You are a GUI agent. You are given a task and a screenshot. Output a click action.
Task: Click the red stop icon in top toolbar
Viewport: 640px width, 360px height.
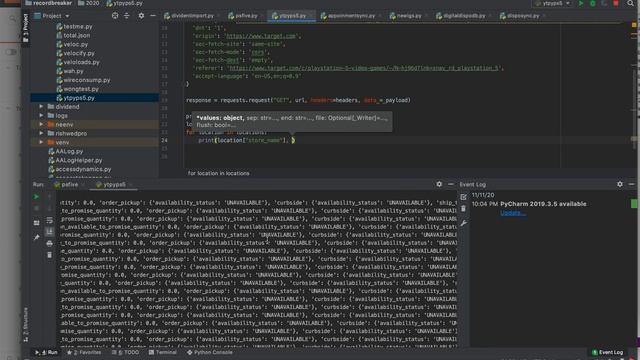(616, 3)
